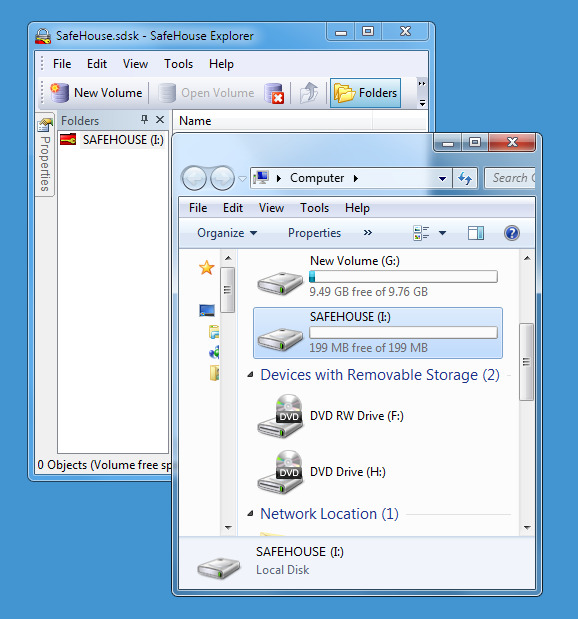The width and height of the screenshot is (578, 619).
Task: Click the blue Help question mark icon
Action: click(x=512, y=233)
